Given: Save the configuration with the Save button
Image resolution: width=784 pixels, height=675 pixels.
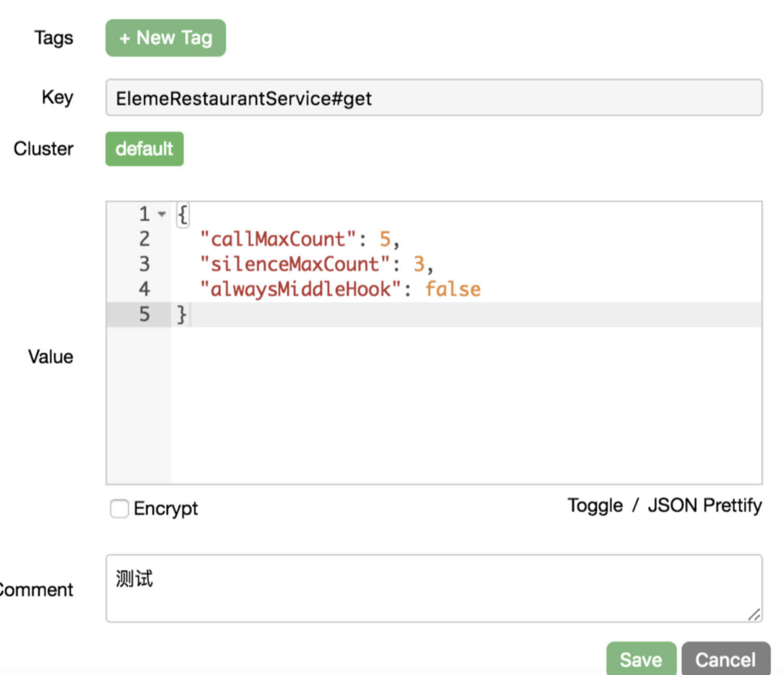Looking at the screenshot, I should (641, 659).
